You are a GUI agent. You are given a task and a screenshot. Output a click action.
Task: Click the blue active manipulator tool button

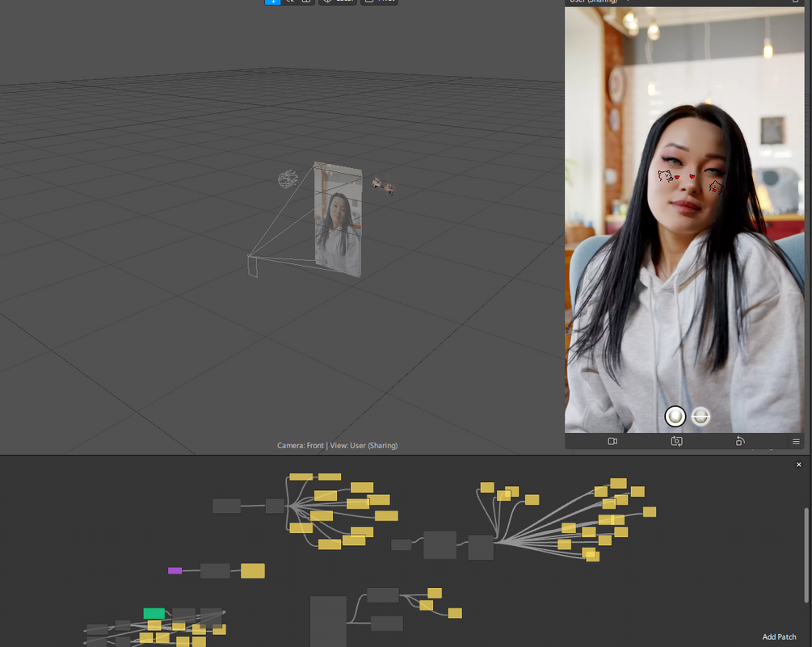272,2
